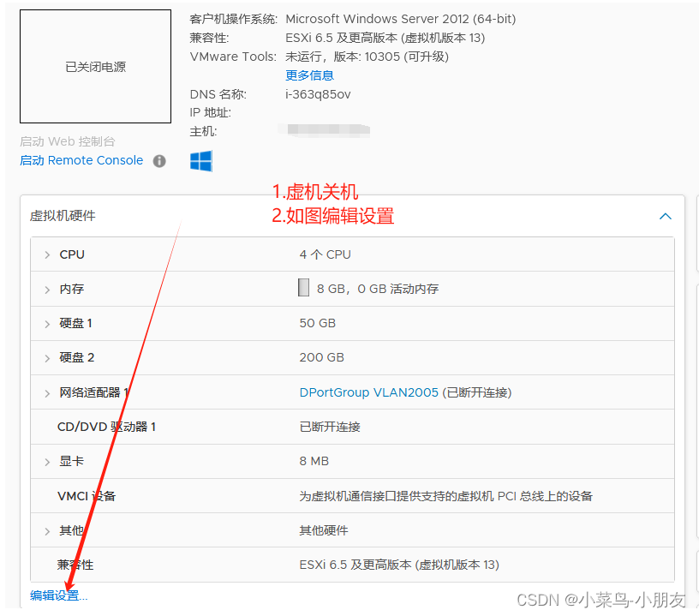Expand the CPU hardware row
Viewport: 699px width, 616px height.
[47, 255]
